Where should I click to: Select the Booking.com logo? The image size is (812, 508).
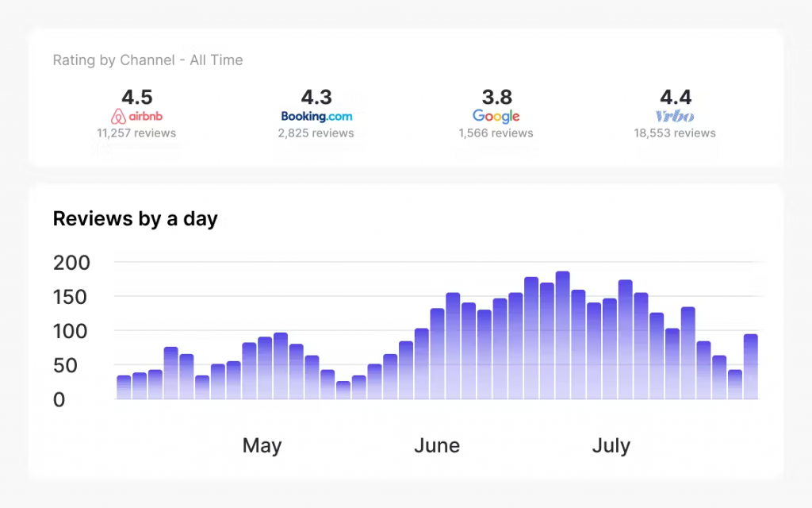(316, 115)
